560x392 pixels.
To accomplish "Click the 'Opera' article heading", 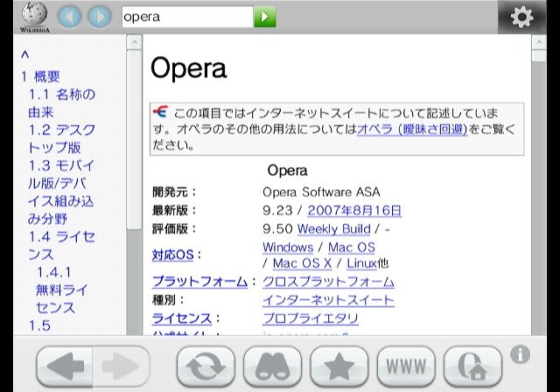I will coord(189,68).
